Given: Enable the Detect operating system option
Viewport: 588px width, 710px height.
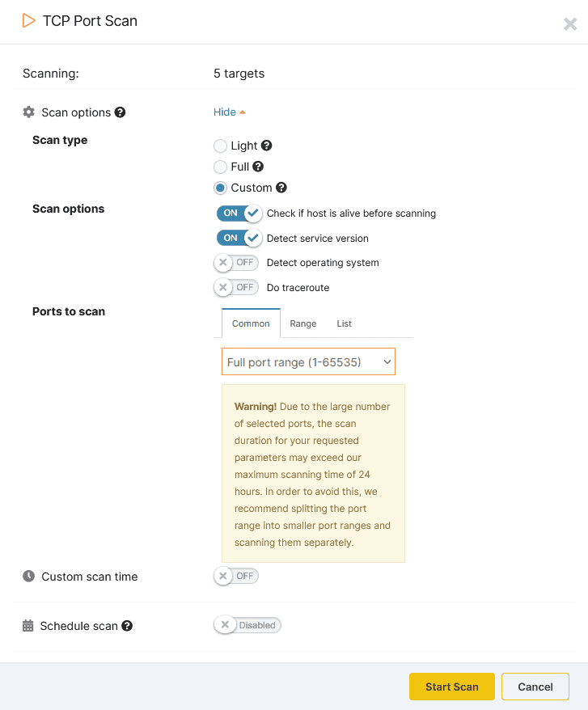Looking at the screenshot, I should 235,263.
